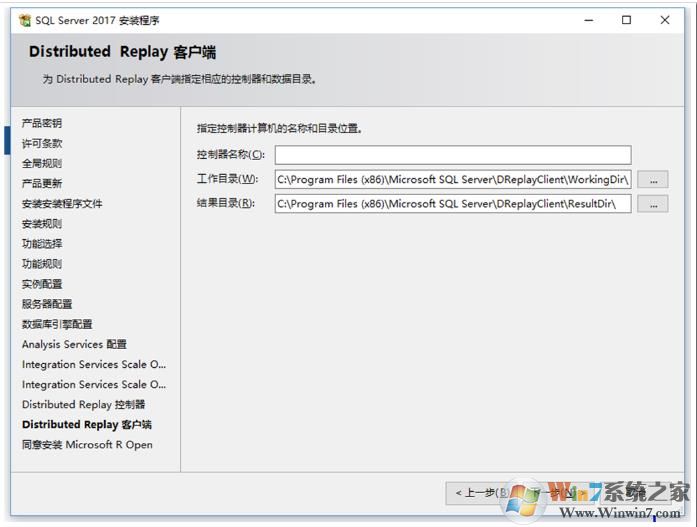Select the 产品密钥 step in sidebar
This screenshot has height=527, width=697.
pos(42,123)
